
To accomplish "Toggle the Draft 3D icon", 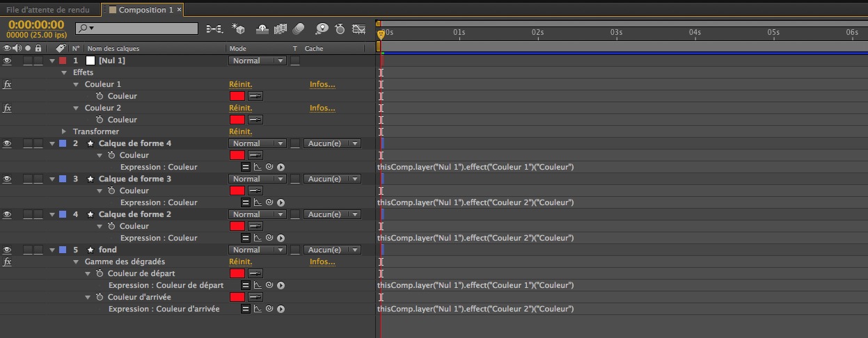I will (239, 29).
